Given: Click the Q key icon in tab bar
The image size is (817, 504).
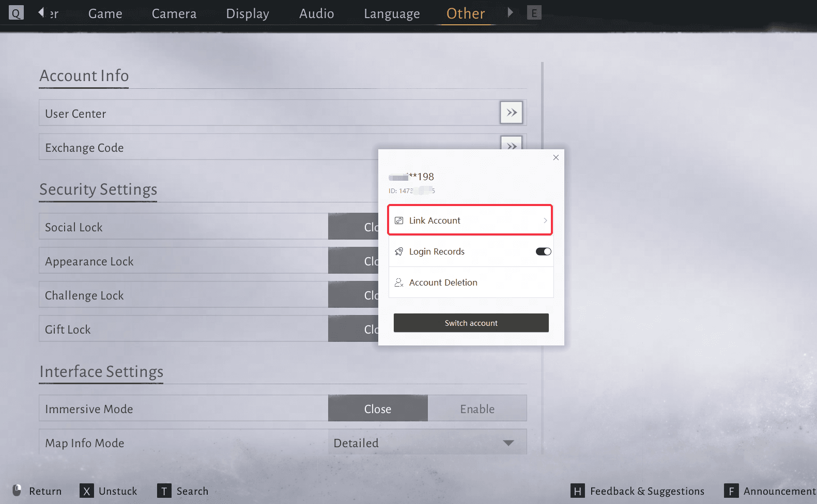Looking at the screenshot, I should pos(16,13).
